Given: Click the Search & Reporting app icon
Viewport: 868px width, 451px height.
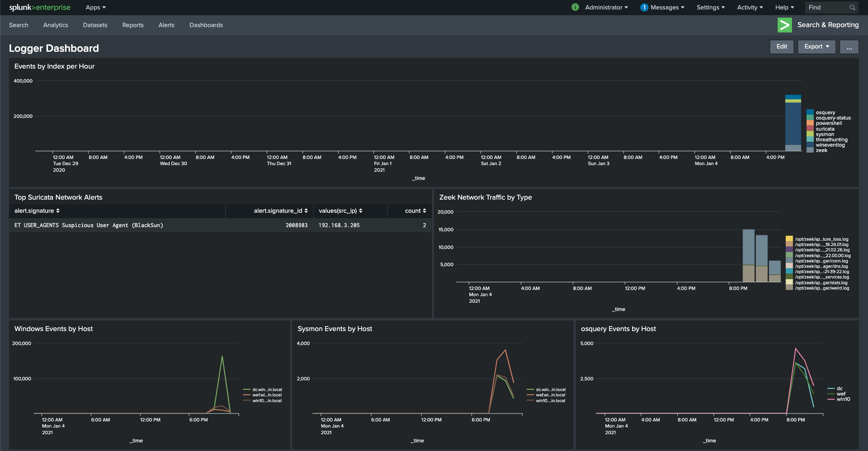Looking at the screenshot, I should pyautogui.click(x=784, y=25).
